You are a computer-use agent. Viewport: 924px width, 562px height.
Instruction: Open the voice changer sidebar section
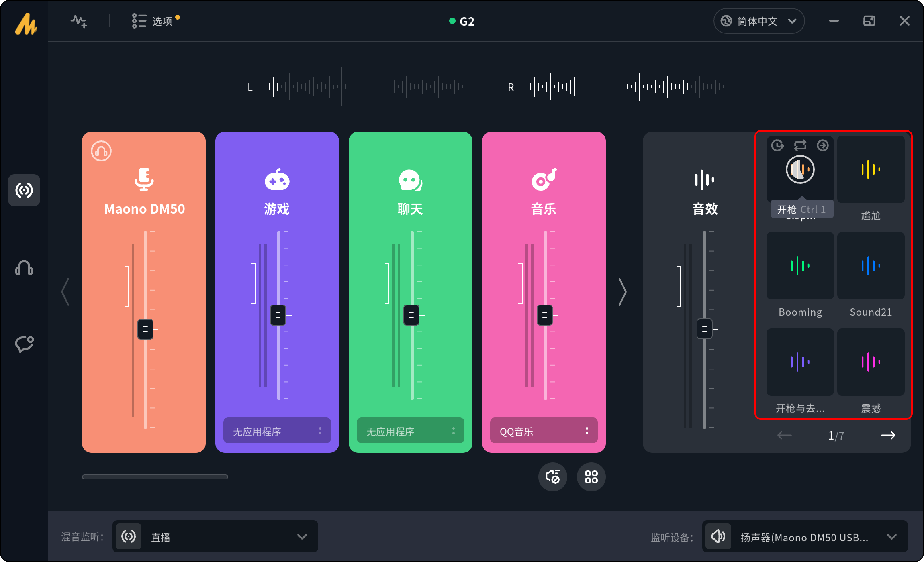click(24, 344)
